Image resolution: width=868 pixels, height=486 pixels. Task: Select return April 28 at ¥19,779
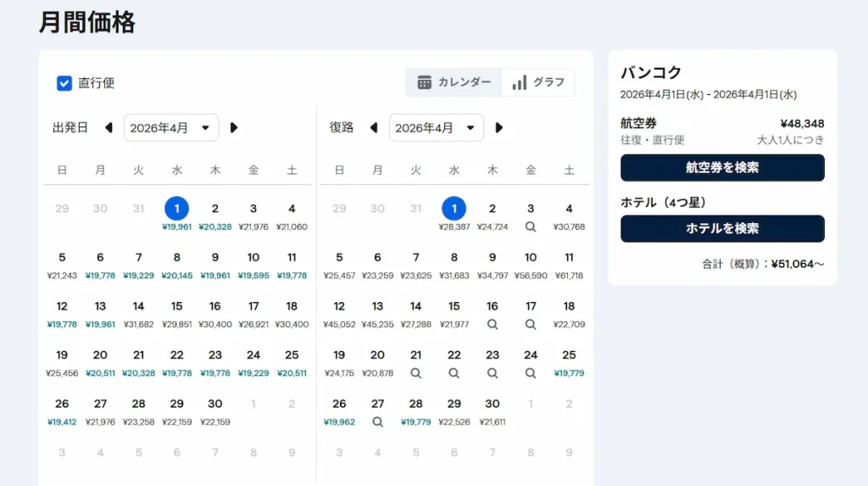[415, 411]
